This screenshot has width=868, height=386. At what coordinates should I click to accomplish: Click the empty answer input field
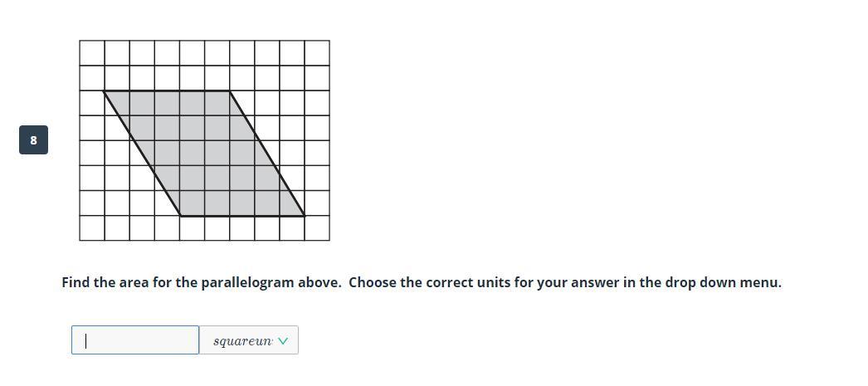pyautogui.click(x=135, y=340)
